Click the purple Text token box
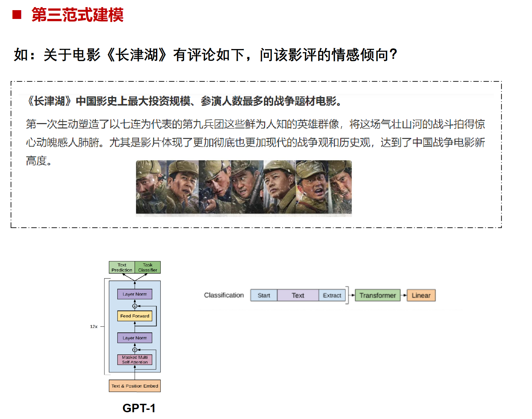 [x=298, y=295]
